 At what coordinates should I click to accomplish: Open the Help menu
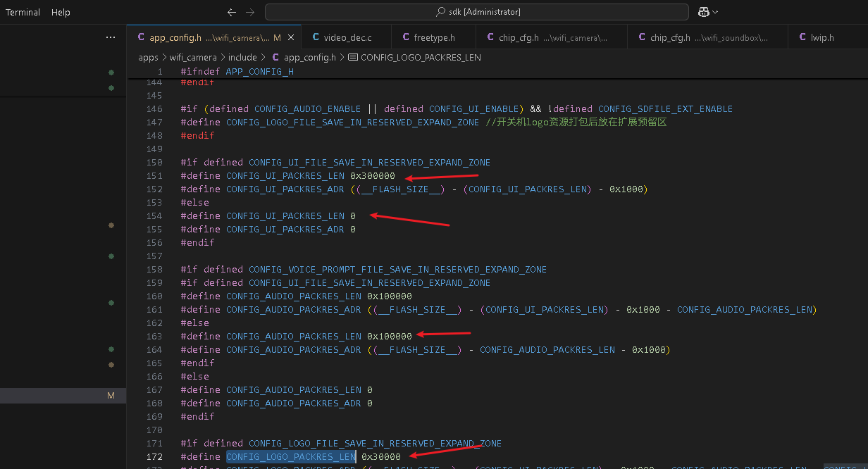(x=61, y=12)
